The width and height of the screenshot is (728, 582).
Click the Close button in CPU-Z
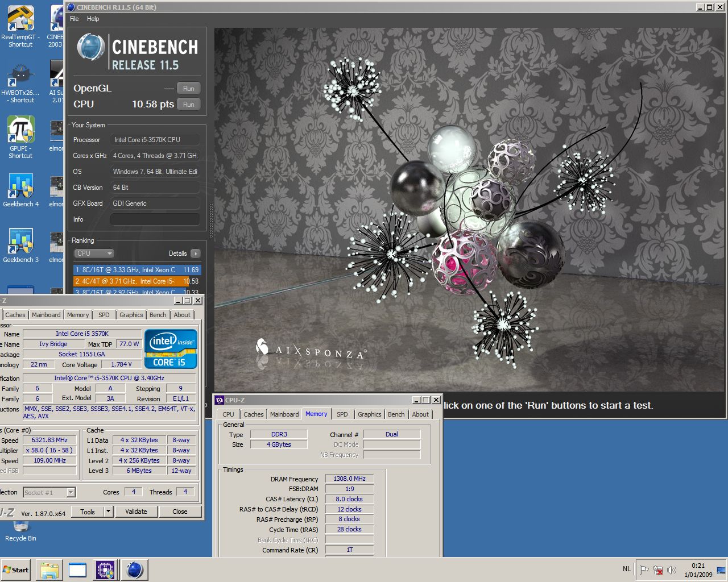[180, 512]
